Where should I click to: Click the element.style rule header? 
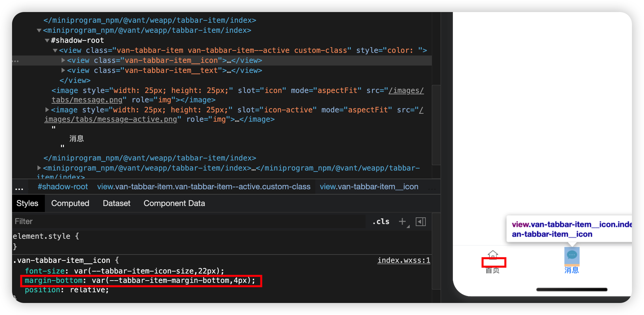pos(46,236)
